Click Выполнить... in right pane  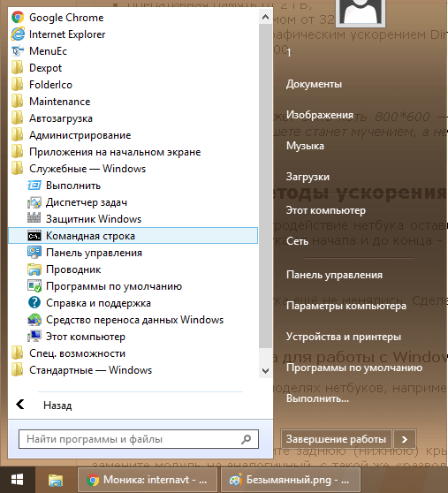[x=317, y=398]
